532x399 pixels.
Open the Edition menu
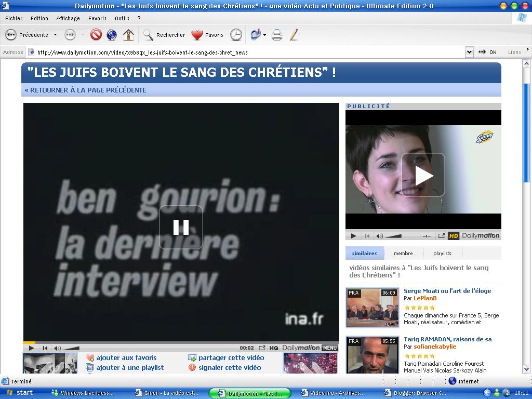[39, 18]
